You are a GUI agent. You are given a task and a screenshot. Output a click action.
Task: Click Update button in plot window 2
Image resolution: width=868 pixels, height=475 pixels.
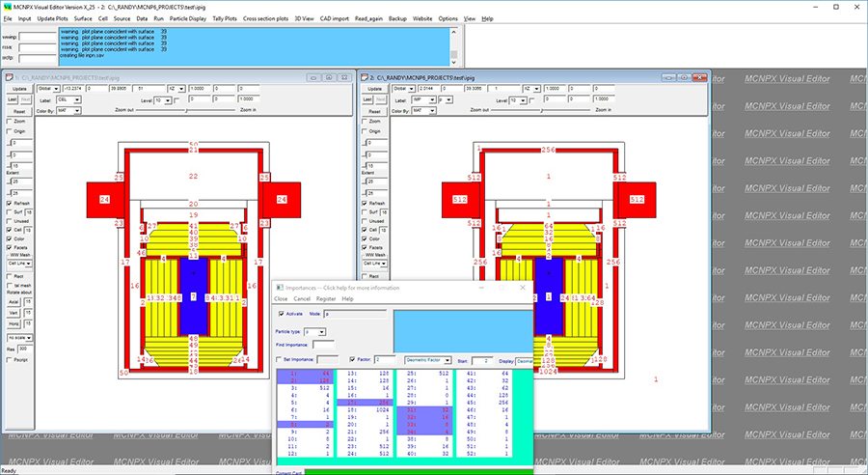[375, 89]
